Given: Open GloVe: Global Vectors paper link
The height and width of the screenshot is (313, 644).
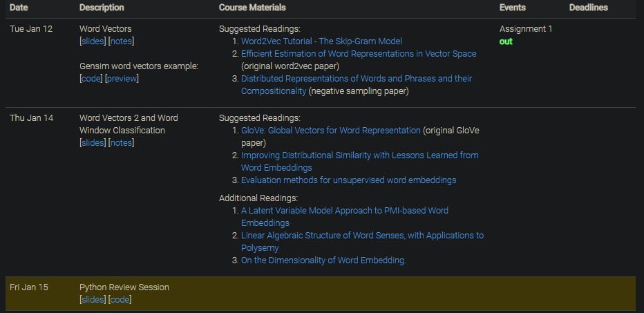Looking at the screenshot, I should click(x=330, y=131).
